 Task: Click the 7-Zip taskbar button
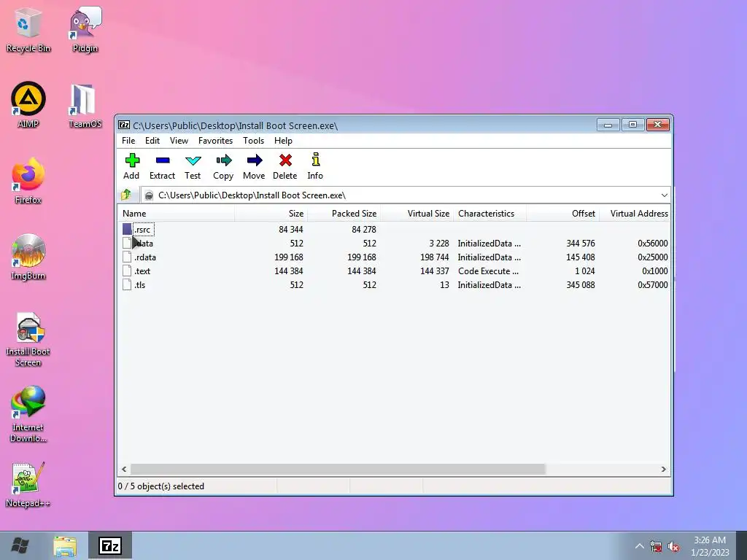click(110, 545)
